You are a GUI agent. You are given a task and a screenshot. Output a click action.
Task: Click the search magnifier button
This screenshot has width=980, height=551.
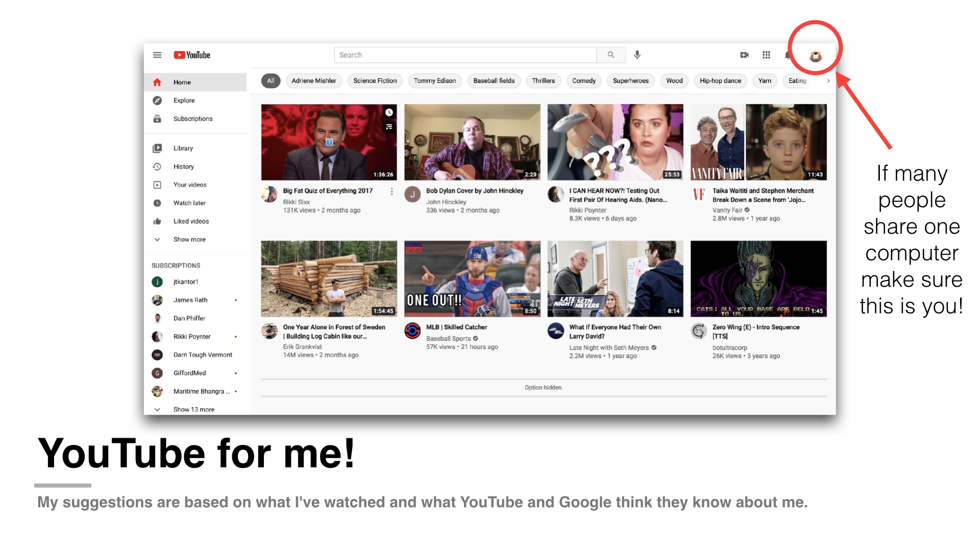[611, 55]
